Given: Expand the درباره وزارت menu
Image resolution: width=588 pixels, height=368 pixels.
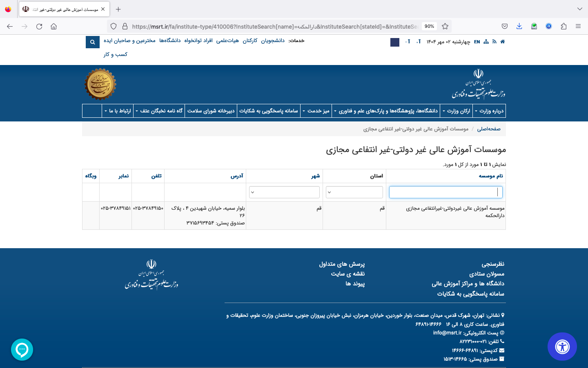Looking at the screenshot, I should point(489,111).
